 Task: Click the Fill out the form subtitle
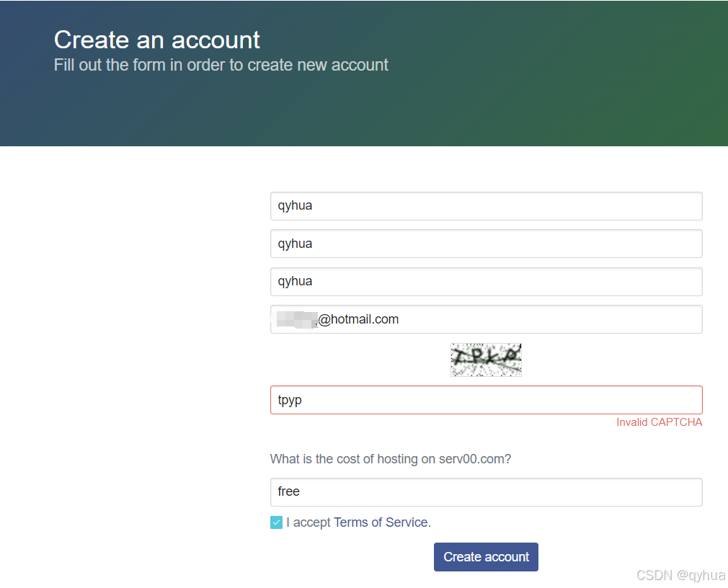(x=221, y=65)
